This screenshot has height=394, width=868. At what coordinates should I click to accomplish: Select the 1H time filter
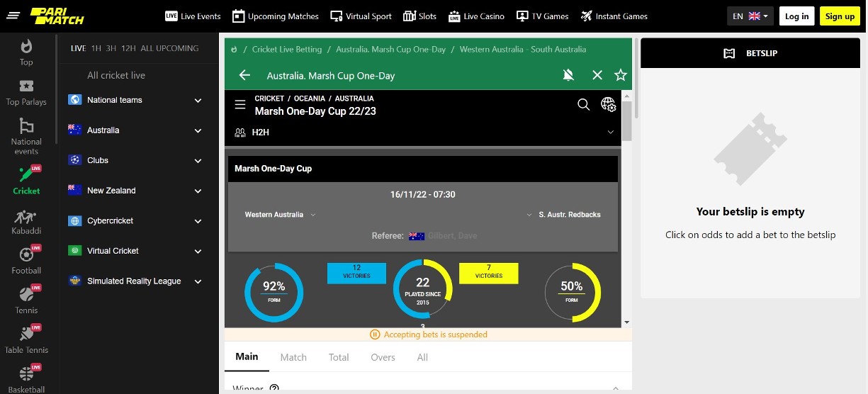pos(96,48)
